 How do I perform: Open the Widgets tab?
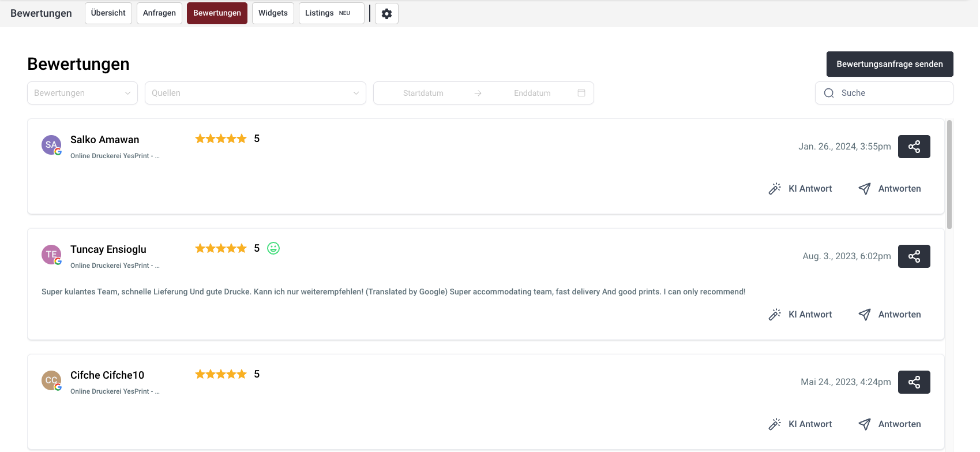click(x=273, y=13)
